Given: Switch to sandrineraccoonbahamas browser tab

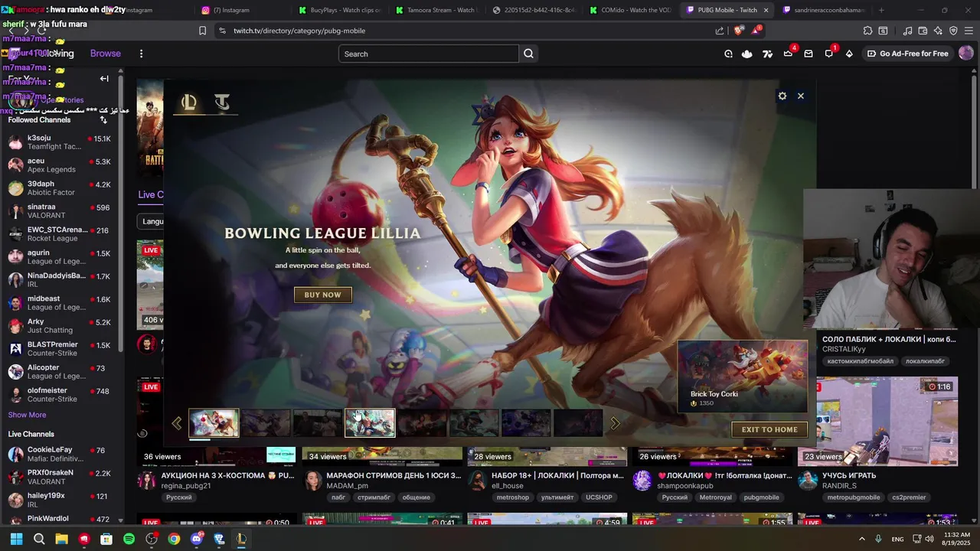Looking at the screenshot, I should tap(823, 10).
